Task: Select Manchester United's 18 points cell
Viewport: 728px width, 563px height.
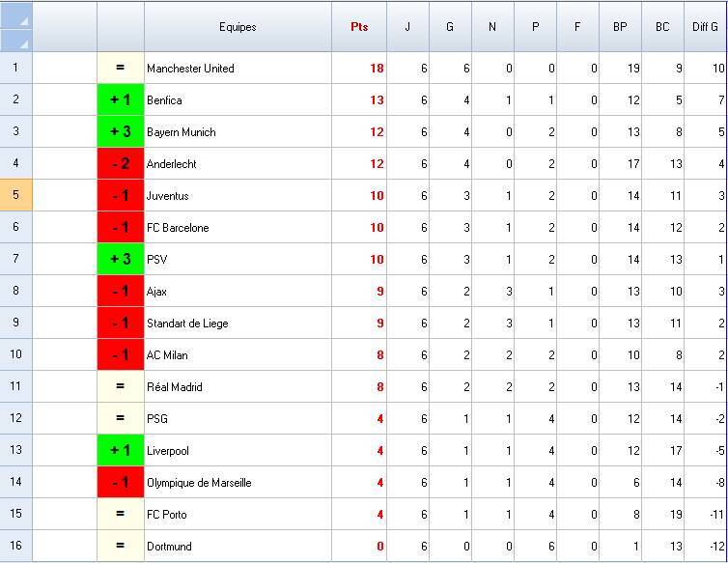Action: [x=359, y=69]
